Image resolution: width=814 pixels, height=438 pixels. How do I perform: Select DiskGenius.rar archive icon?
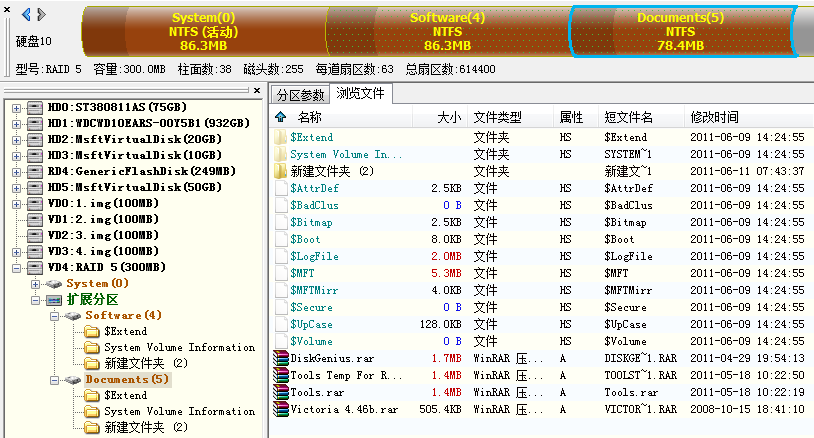tap(281, 359)
